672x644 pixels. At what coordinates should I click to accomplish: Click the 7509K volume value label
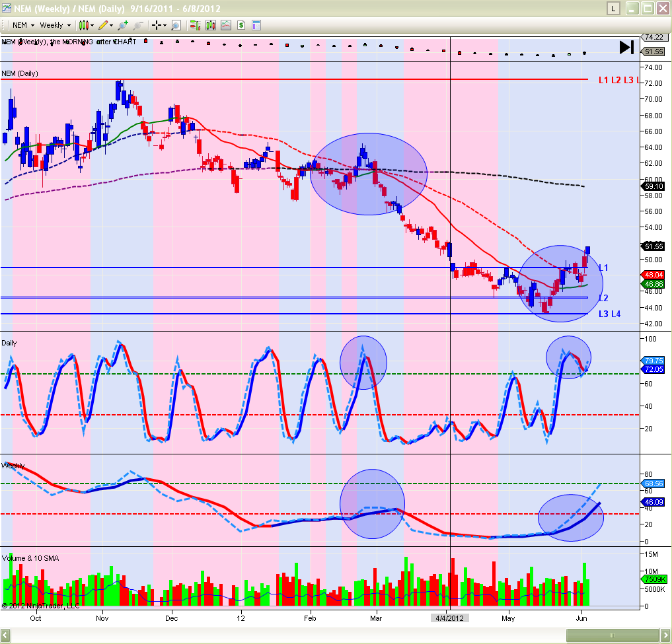pos(654,579)
